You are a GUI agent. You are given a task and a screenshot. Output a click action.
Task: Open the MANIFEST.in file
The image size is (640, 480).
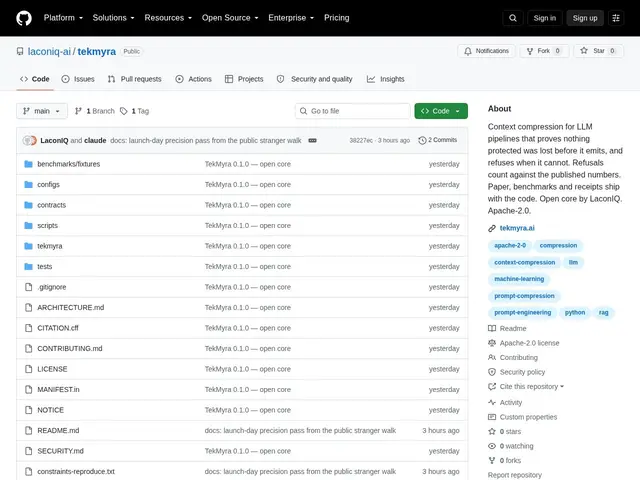(58, 389)
